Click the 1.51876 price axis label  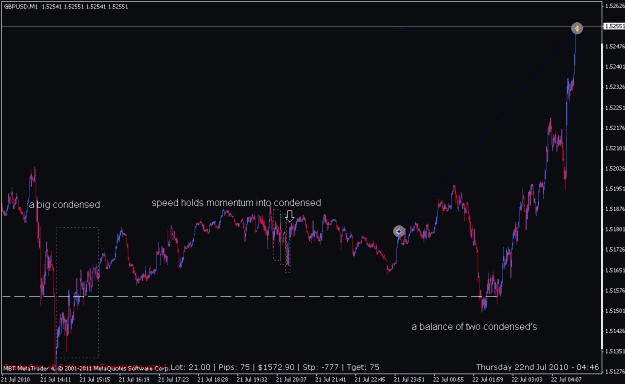[x=615, y=209]
